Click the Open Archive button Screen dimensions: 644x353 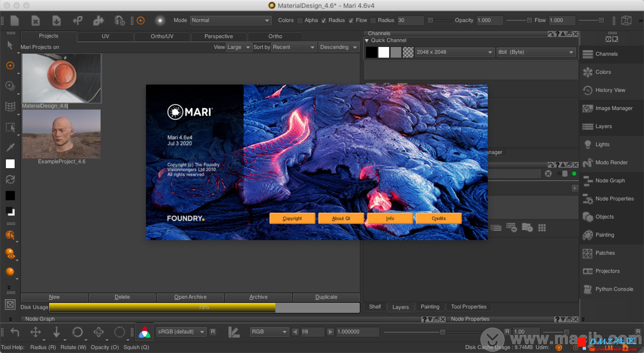[x=190, y=297]
